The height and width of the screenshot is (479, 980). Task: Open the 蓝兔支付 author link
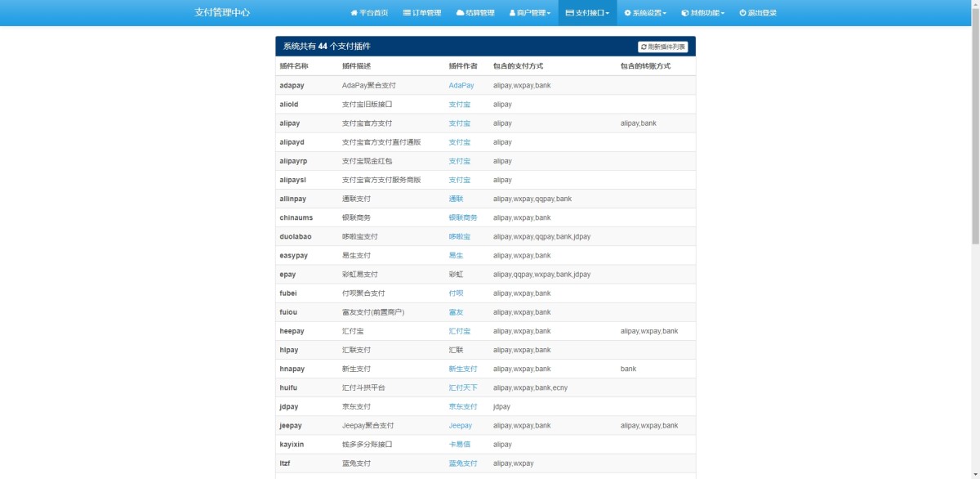pyautogui.click(x=463, y=463)
